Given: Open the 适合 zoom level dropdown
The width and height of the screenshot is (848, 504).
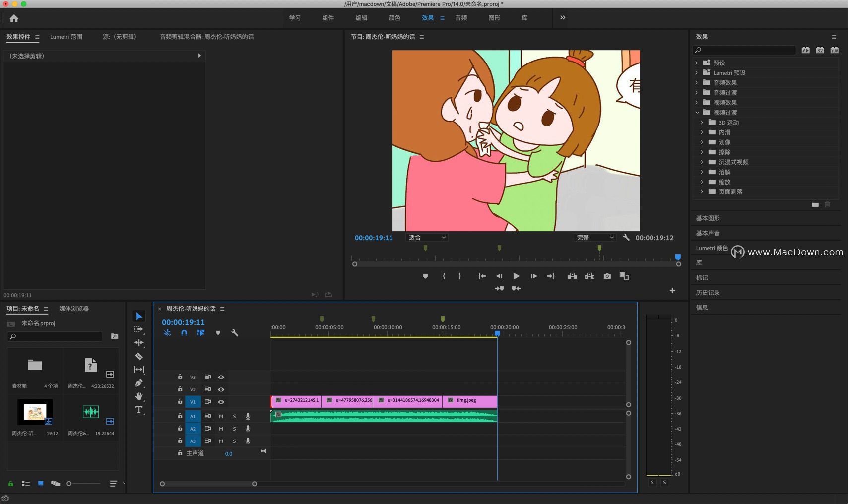Looking at the screenshot, I should [427, 238].
